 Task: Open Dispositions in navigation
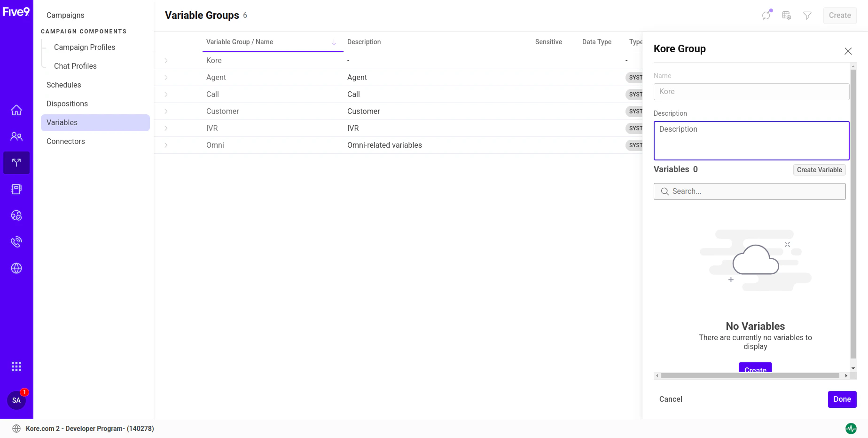pyautogui.click(x=67, y=104)
